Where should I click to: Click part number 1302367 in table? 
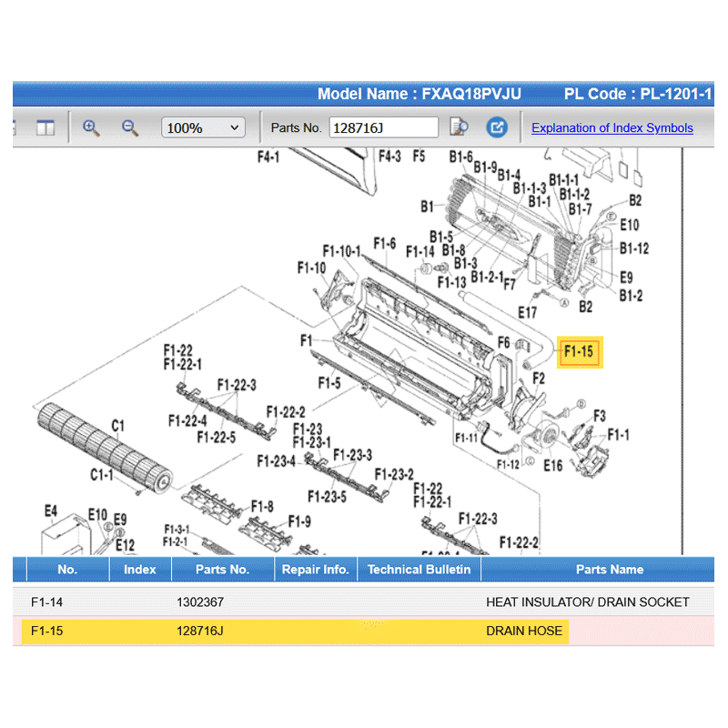click(199, 602)
